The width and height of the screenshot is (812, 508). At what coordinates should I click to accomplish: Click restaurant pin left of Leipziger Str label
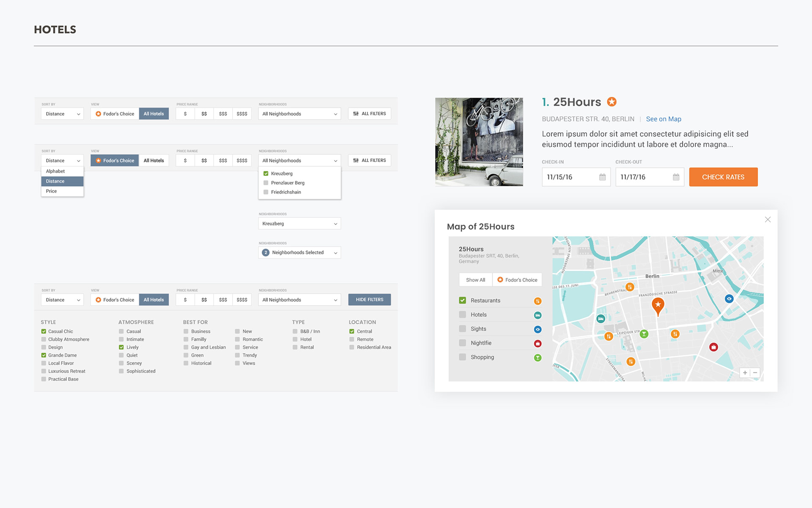pos(608,337)
